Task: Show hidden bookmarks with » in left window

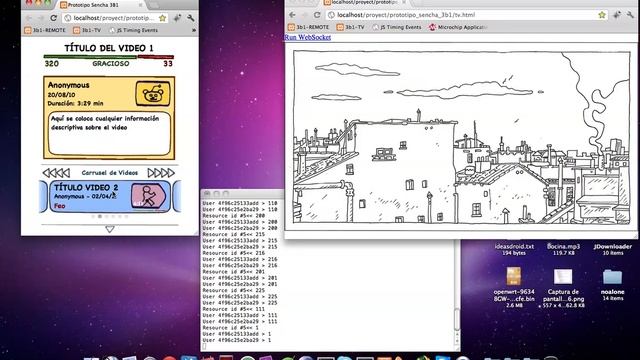Action: click(x=194, y=30)
